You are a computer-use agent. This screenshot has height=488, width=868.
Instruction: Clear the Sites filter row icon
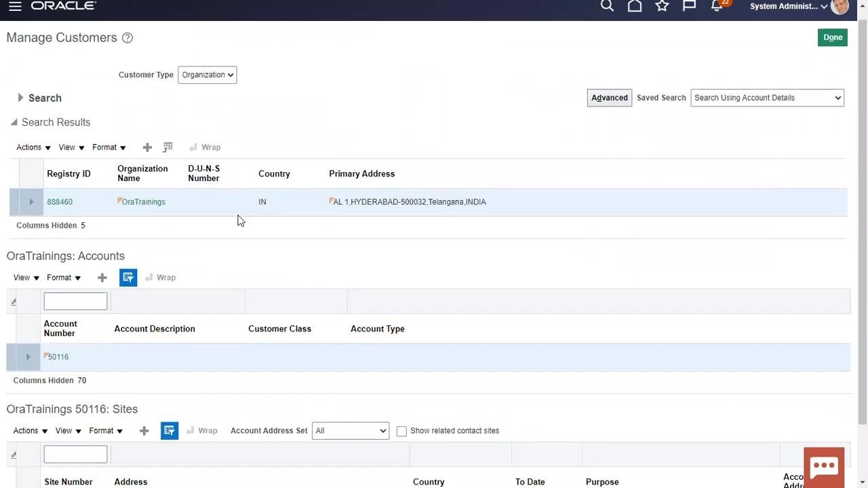[x=14, y=455]
